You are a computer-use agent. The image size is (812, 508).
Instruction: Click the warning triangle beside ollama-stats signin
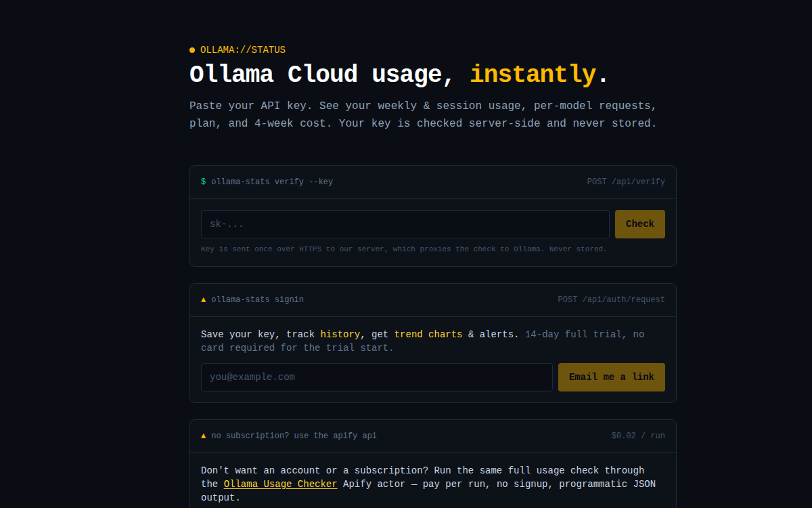click(204, 299)
